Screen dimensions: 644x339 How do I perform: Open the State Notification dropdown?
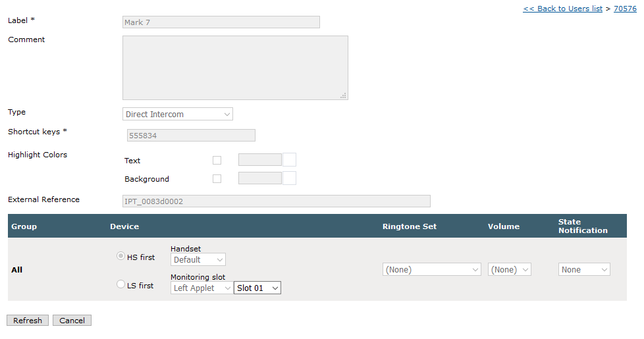[584, 270]
